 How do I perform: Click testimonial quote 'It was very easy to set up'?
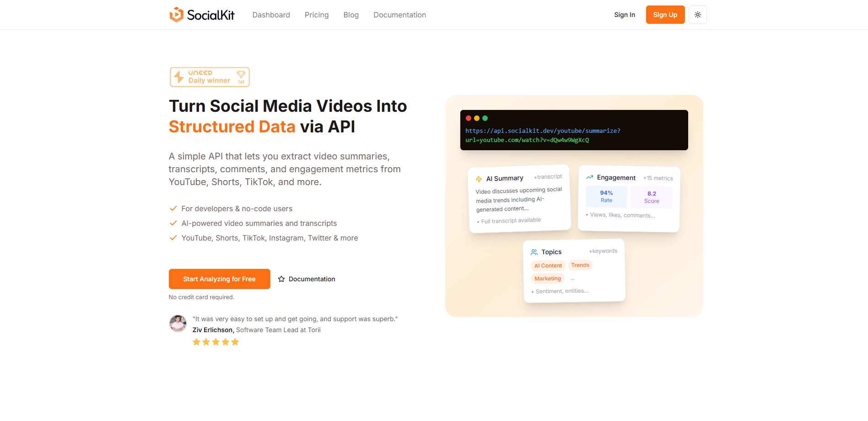pyautogui.click(x=295, y=319)
